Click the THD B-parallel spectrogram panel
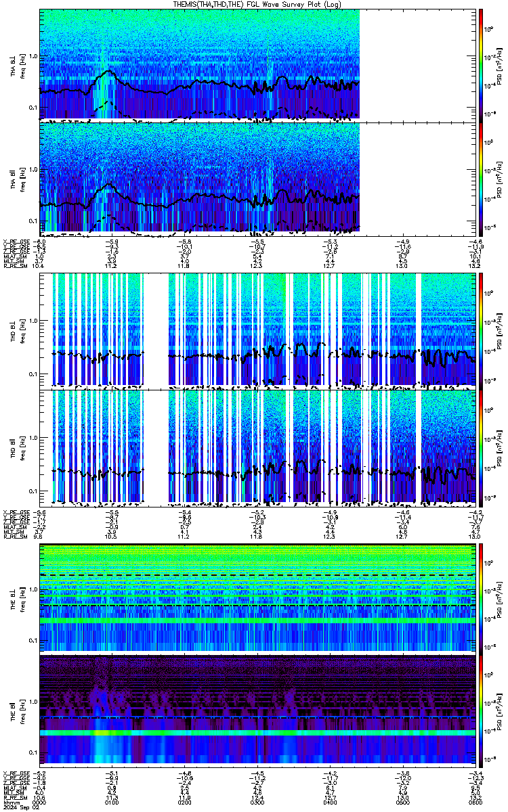The width and height of the screenshot is (508, 812). pyautogui.click(x=257, y=447)
